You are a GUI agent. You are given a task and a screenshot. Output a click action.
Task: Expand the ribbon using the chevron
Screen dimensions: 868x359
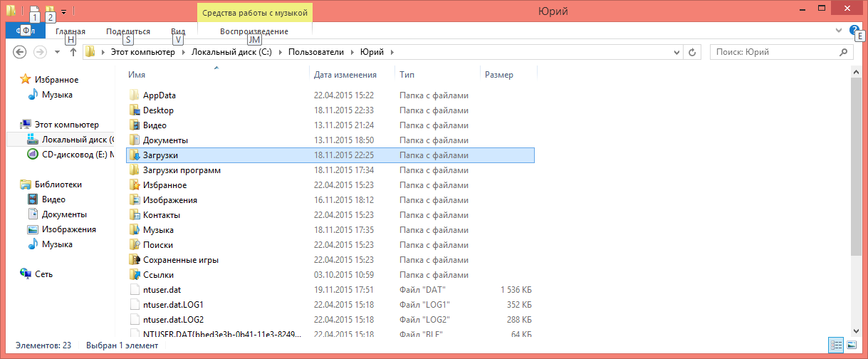(x=839, y=31)
